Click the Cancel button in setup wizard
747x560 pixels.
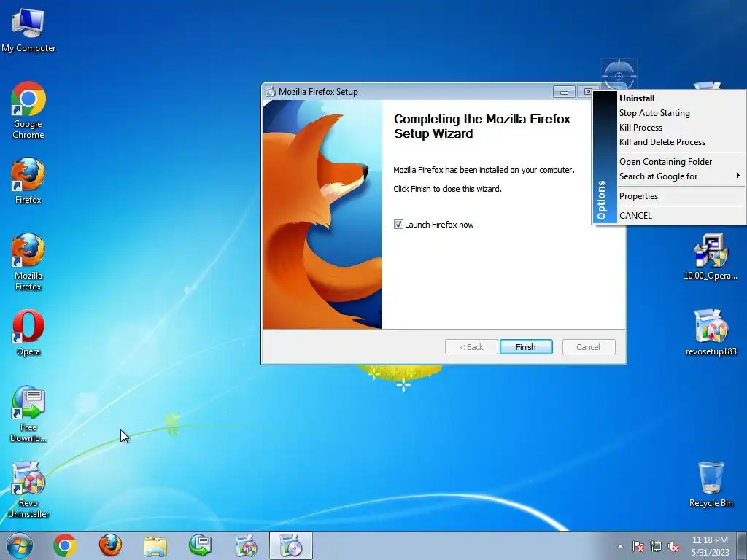coord(589,346)
